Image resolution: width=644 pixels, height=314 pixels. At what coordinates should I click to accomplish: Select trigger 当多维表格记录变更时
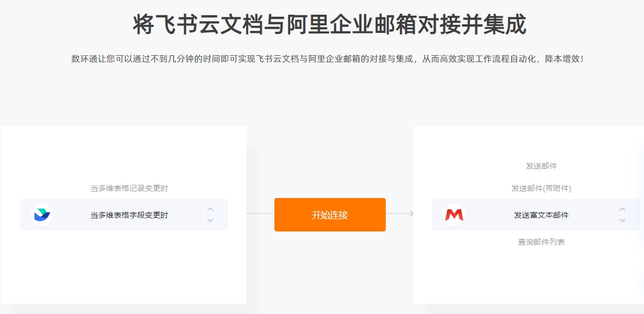coord(129,188)
